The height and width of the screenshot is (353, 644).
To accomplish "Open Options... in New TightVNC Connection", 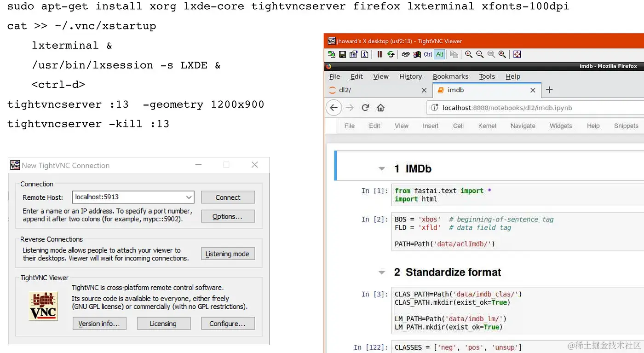I will (x=227, y=217).
